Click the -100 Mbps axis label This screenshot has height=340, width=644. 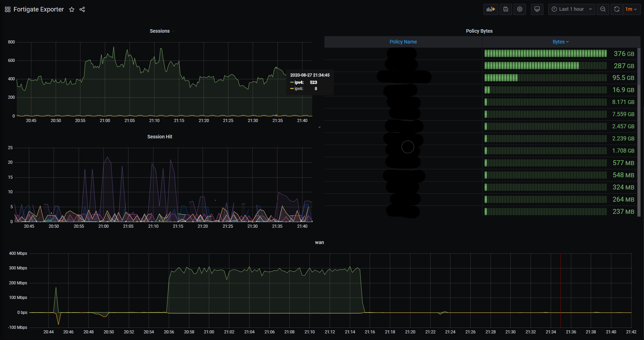pyautogui.click(x=17, y=327)
